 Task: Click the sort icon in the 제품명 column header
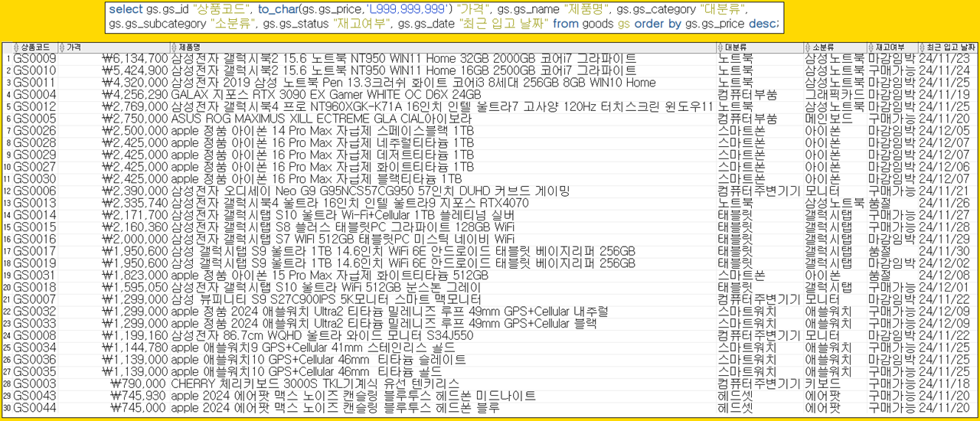[x=175, y=47]
